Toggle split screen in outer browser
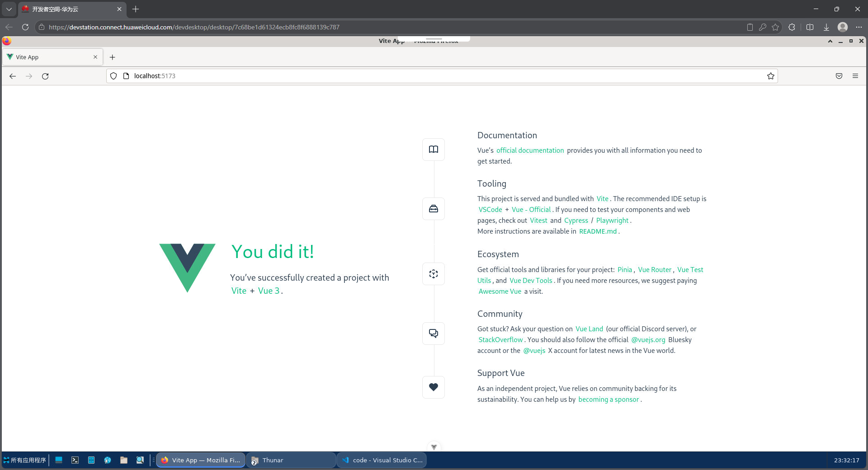 [x=810, y=27]
